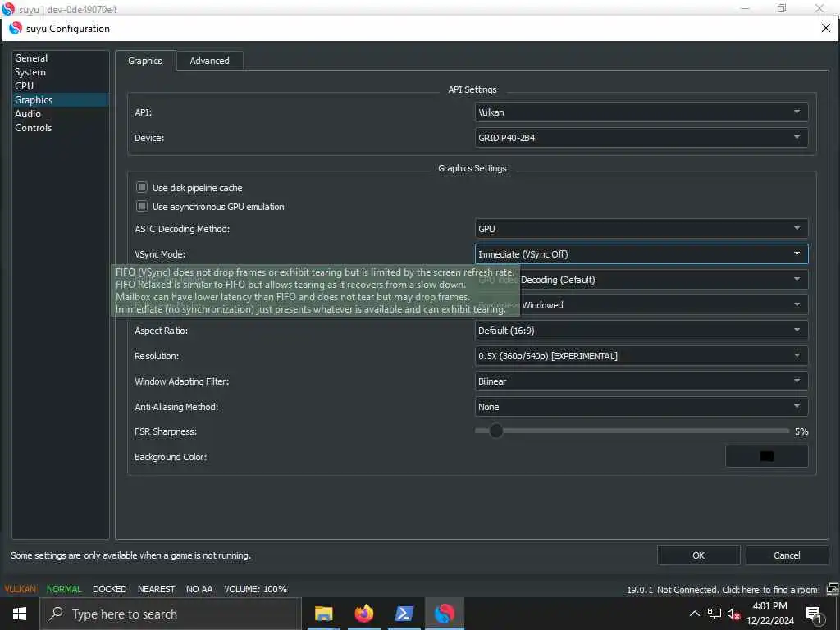Switch to the Graphics tab
This screenshot has width=840, height=630.
[145, 61]
